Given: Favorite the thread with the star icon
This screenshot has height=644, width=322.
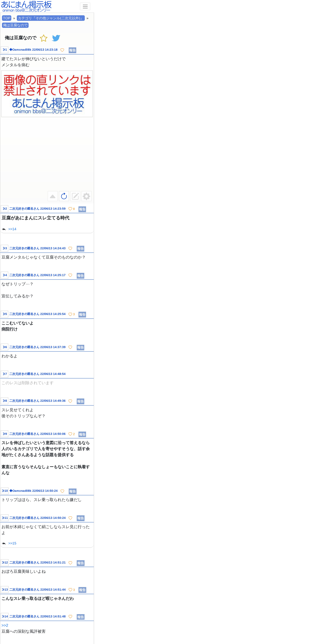Looking at the screenshot, I should (x=43, y=38).
